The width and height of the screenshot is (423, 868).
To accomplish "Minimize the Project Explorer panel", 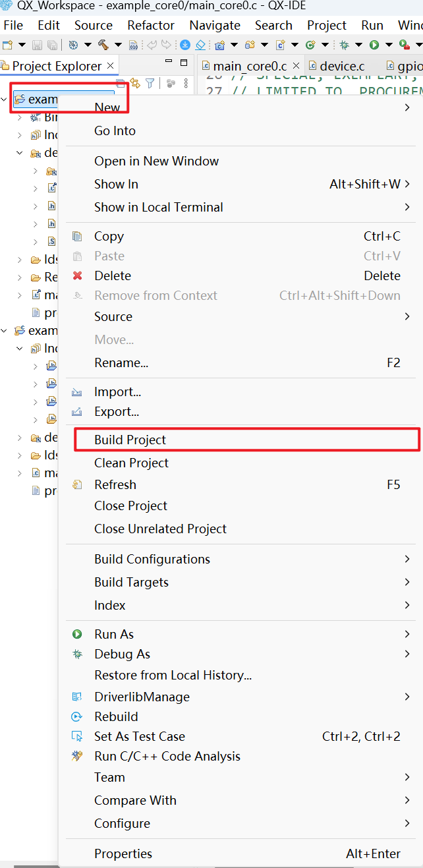I will point(169,61).
